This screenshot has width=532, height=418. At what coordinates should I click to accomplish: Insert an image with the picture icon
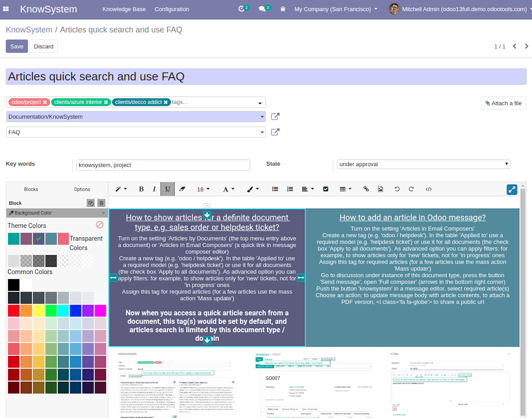[x=380, y=189]
